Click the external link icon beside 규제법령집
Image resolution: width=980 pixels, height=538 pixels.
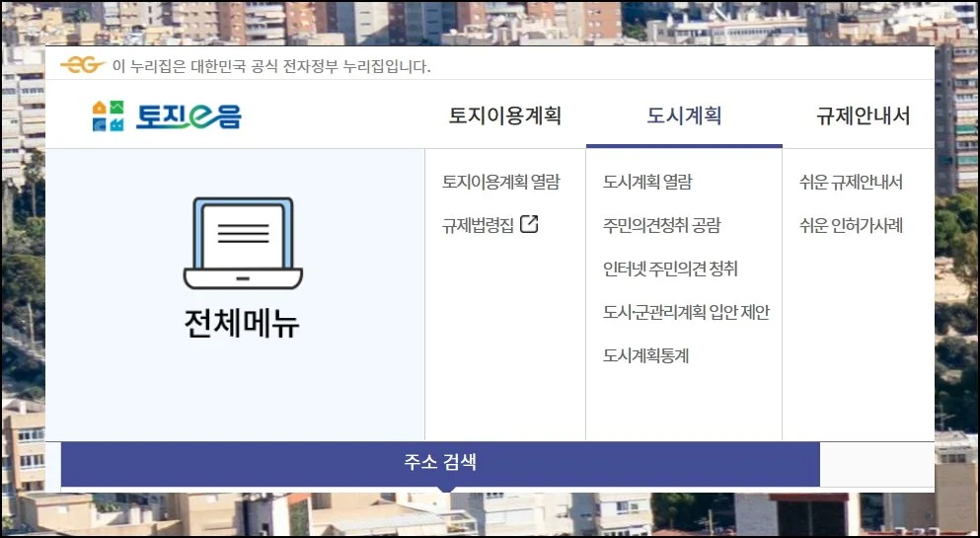pos(530,224)
